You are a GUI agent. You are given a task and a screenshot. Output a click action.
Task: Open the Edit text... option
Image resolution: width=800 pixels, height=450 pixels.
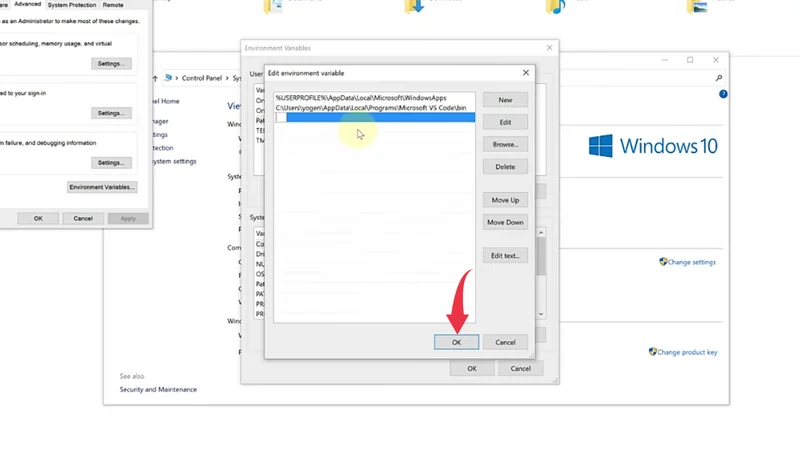(x=505, y=256)
